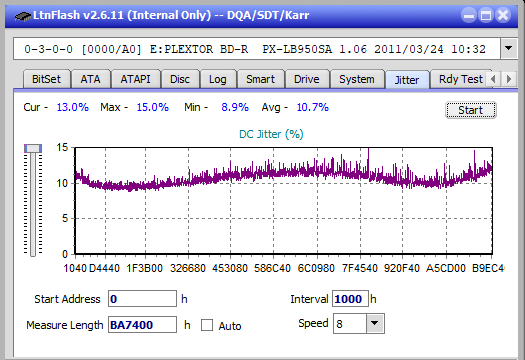This screenshot has height=360, width=525.
Task: Click the x-axis label 453080
Action: pyautogui.click(x=230, y=268)
